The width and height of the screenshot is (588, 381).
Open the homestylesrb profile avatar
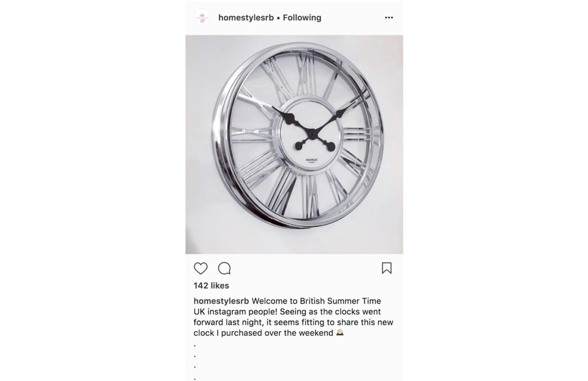click(203, 18)
